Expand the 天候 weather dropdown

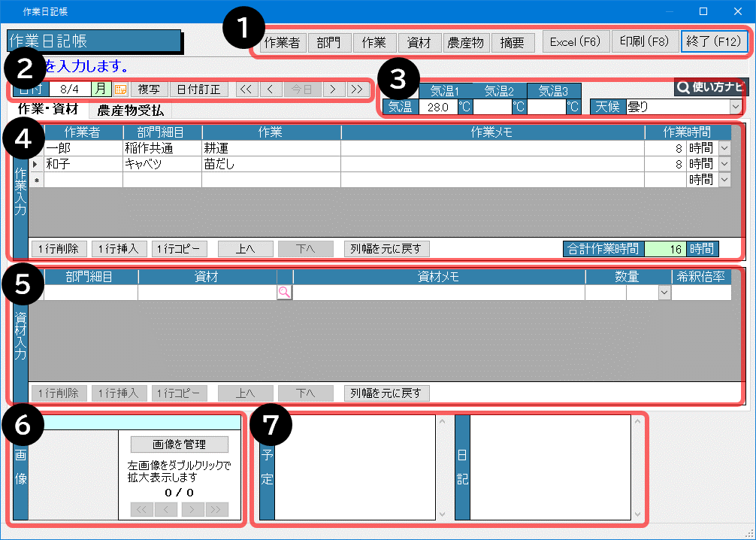734,107
